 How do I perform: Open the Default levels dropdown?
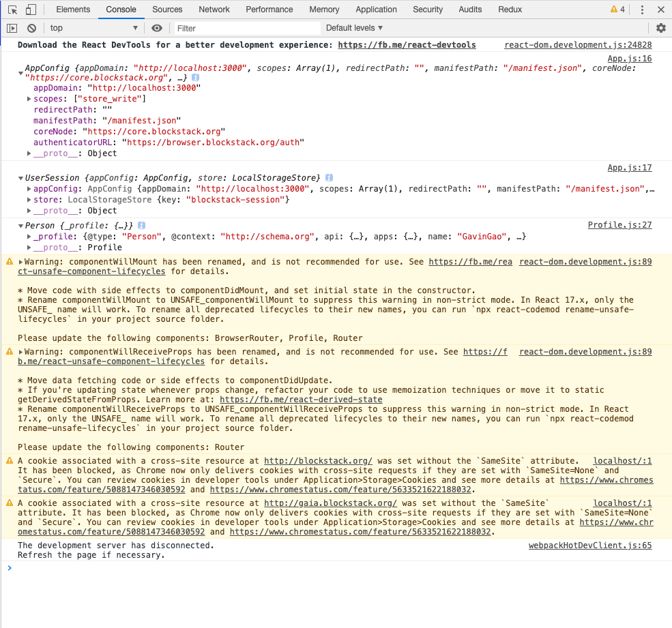355,28
